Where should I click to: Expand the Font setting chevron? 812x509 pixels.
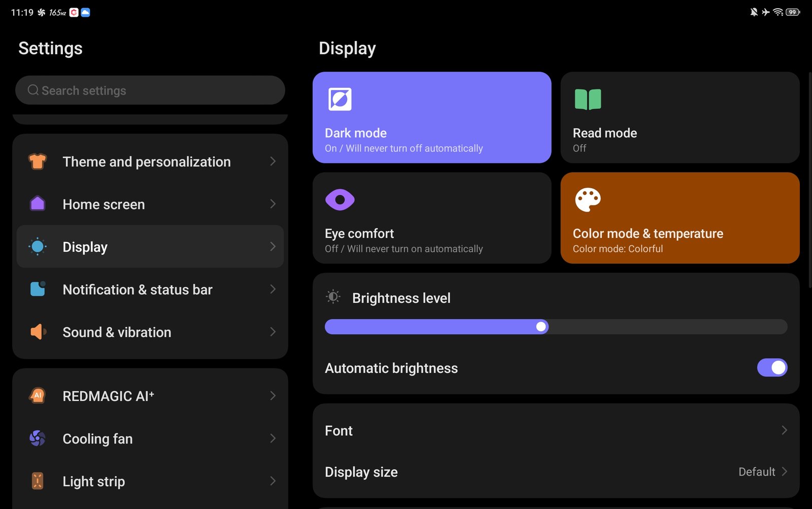click(784, 430)
